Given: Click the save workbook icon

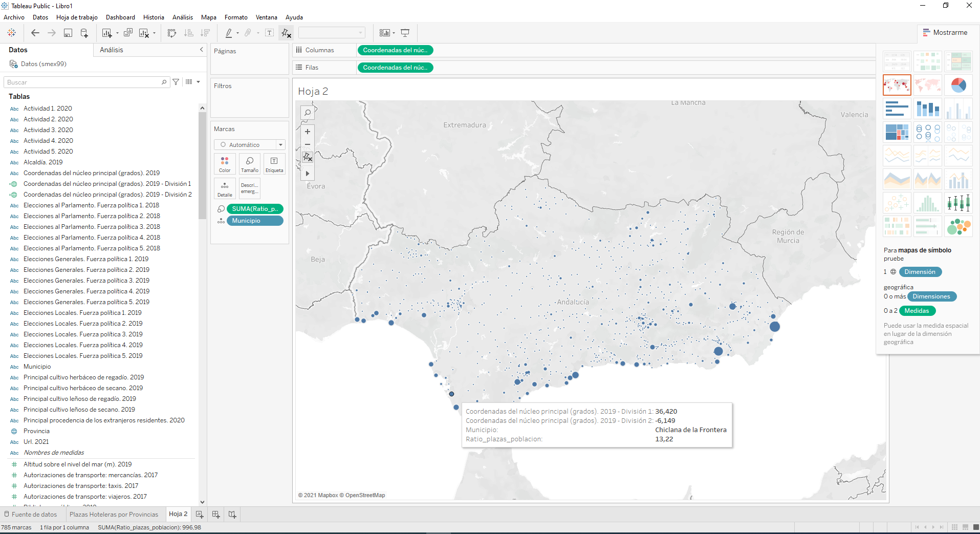Looking at the screenshot, I should click(68, 32).
